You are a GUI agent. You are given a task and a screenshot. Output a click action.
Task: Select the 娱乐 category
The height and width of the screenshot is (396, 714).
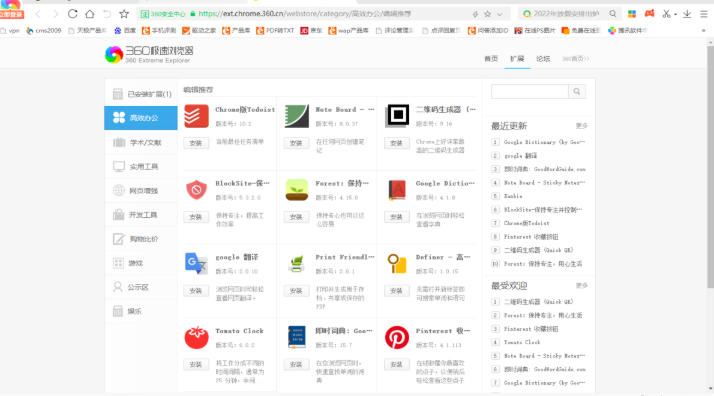click(141, 311)
